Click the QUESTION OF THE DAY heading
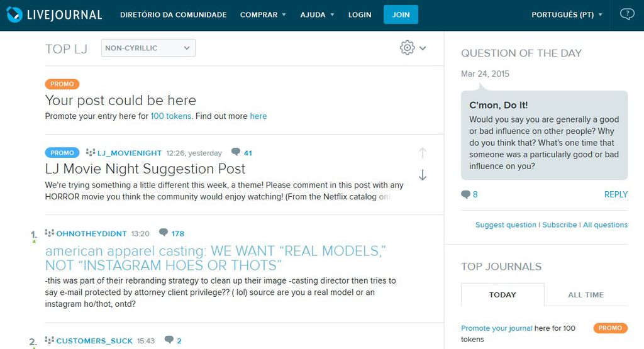644x349 pixels. [x=521, y=53]
